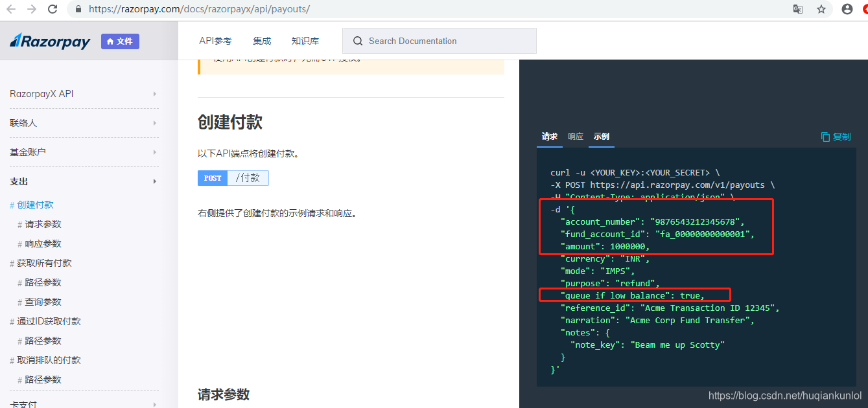The width and height of the screenshot is (868, 408).
Task: Open 路径参数 under 通过ID获取付款
Action: pyautogui.click(x=43, y=341)
